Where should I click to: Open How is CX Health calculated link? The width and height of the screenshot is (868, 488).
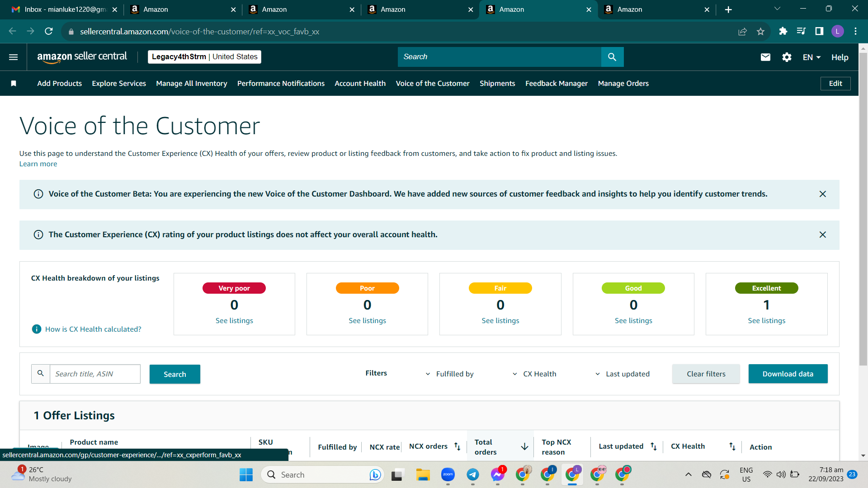click(x=93, y=329)
